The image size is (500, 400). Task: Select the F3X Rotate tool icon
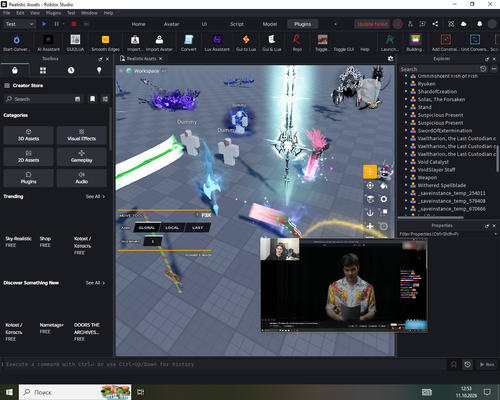pos(370,185)
